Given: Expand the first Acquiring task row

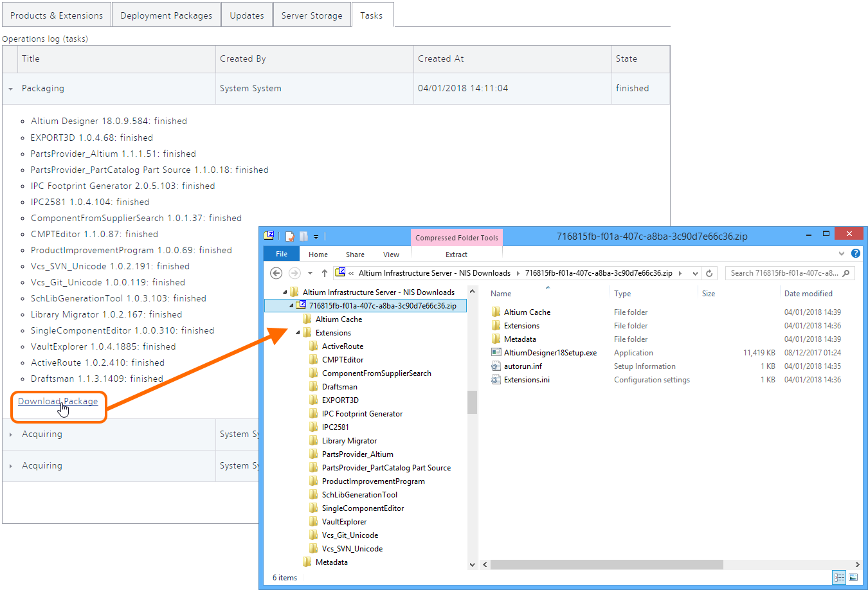Looking at the screenshot, I should [x=11, y=434].
